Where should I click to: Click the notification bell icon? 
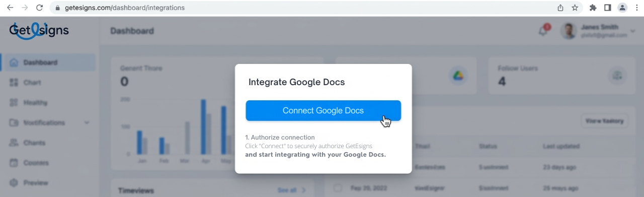543,31
